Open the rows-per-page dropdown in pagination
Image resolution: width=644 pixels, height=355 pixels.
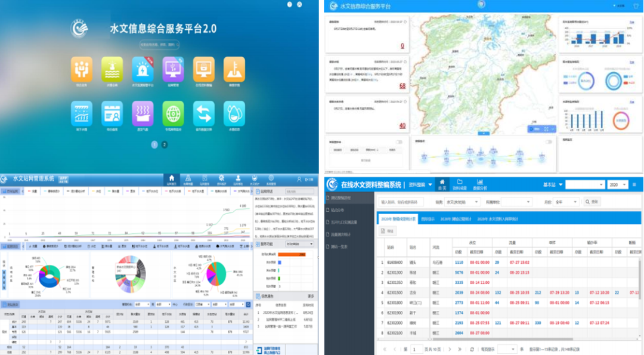507,349
